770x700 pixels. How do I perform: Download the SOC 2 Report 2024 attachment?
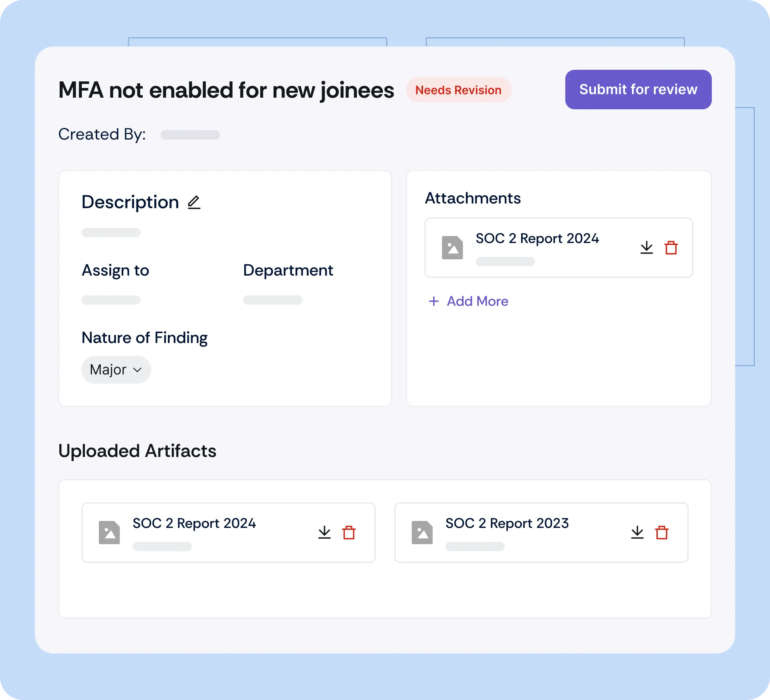[x=646, y=248]
